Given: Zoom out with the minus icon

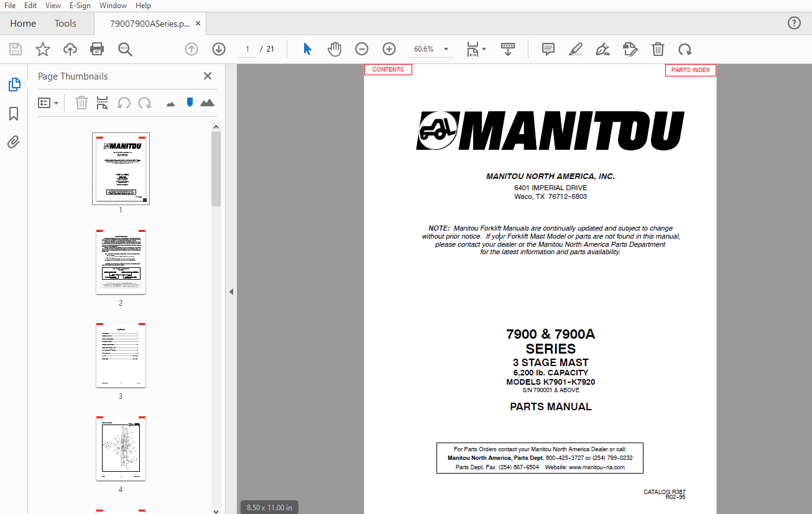Looking at the screenshot, I should pos(362,49).
